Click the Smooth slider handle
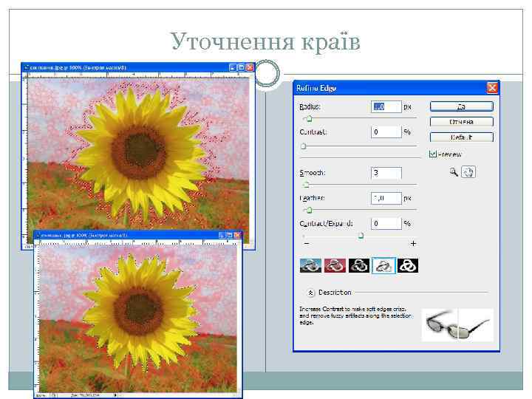This screenshot has width=532, height=399. pyautogui.click(x=307, y=185)
